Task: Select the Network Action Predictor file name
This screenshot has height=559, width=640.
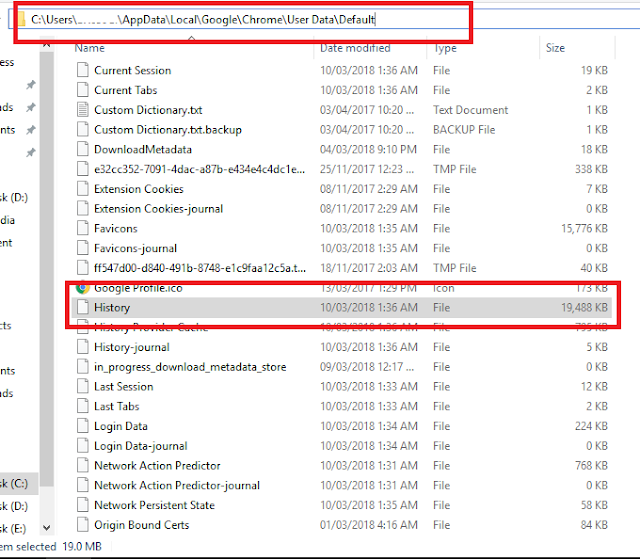Action: point(157,466)
